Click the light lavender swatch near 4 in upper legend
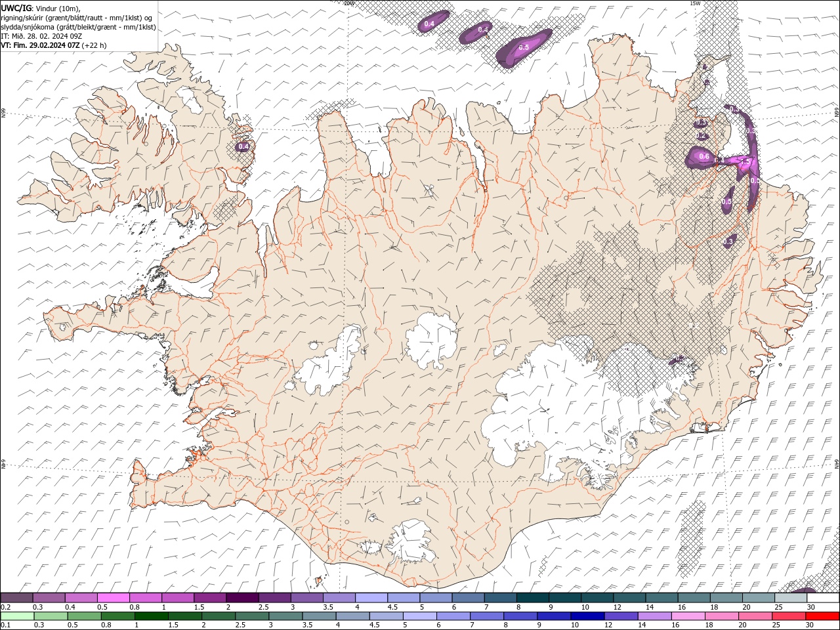The height and width of the screenshot is (630, 840). (371, 598)
